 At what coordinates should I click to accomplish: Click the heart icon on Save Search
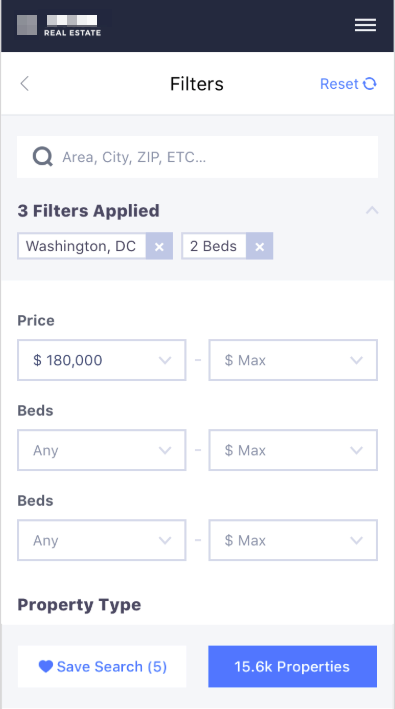46,666
